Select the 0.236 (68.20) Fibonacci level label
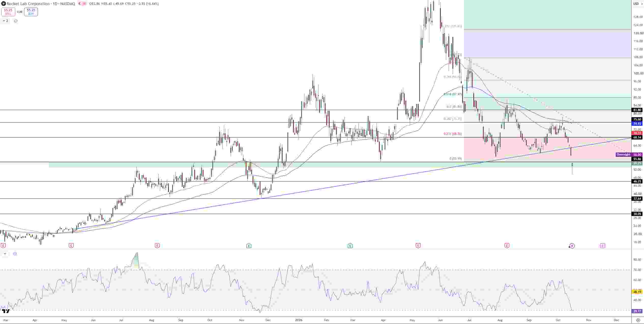644x324 pixels. point(453,134)
